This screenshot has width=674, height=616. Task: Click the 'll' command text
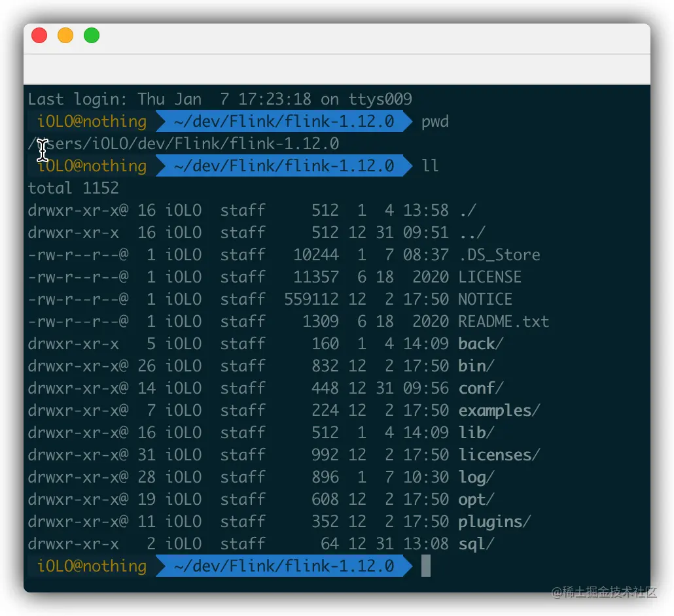pyautogui.click(x=430, y=166)
